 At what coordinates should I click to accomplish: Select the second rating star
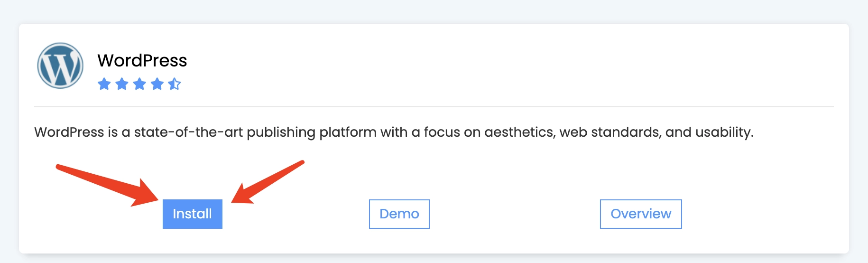pyautogui.click(x=122, y=84)
